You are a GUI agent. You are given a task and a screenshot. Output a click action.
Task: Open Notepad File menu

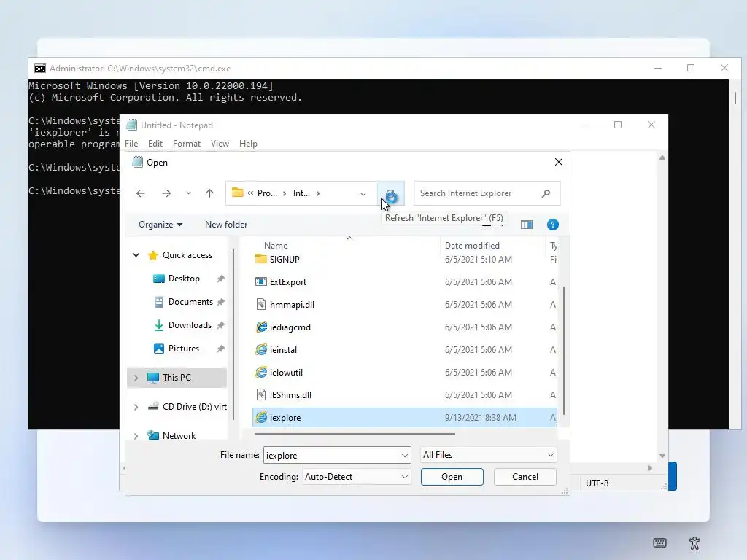click(131, 144)
